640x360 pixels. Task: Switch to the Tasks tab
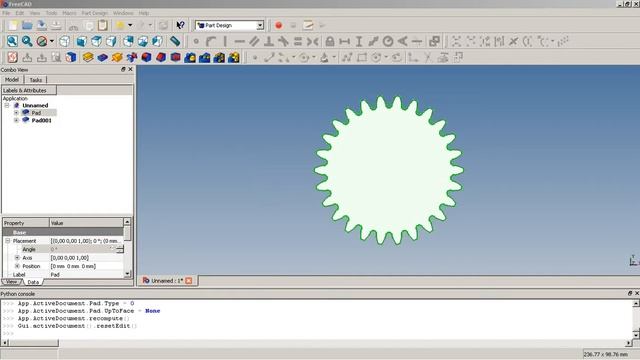tap(36, 80)
